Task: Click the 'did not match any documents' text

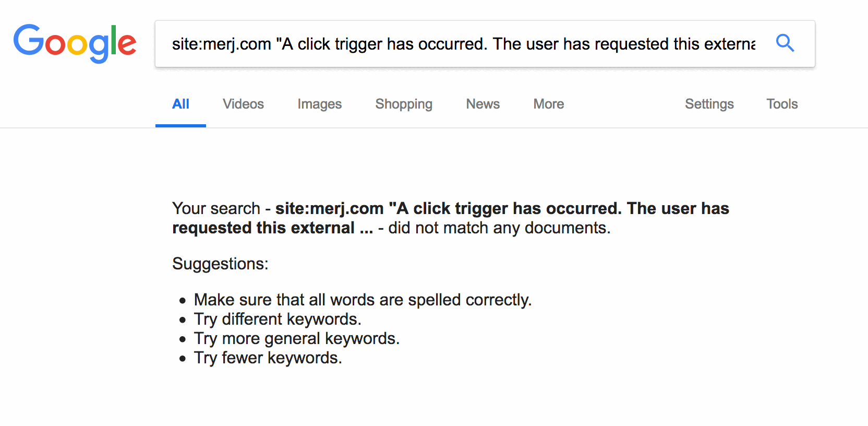Action: [x=499, y=228]
